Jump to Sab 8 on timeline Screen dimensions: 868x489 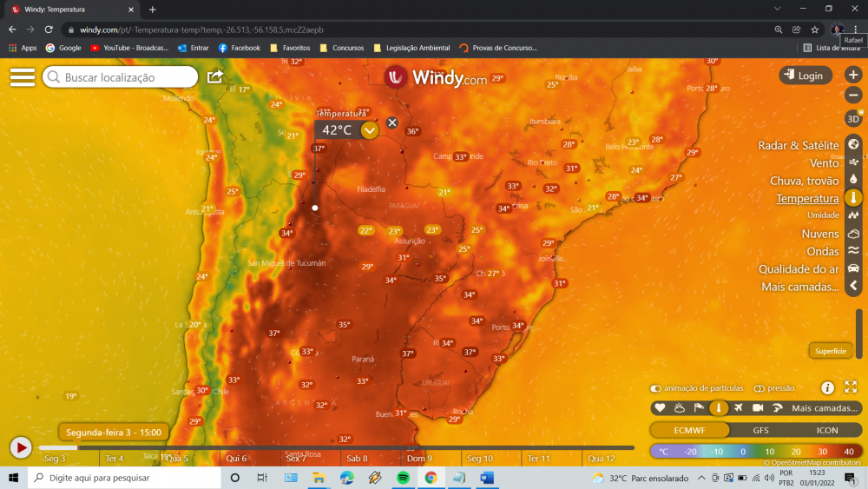click(357, 459)
